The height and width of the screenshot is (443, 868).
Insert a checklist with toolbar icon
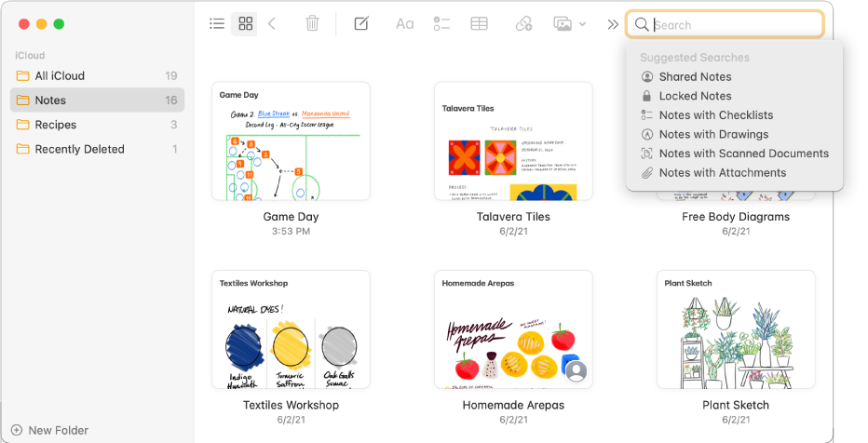[441, 24]
